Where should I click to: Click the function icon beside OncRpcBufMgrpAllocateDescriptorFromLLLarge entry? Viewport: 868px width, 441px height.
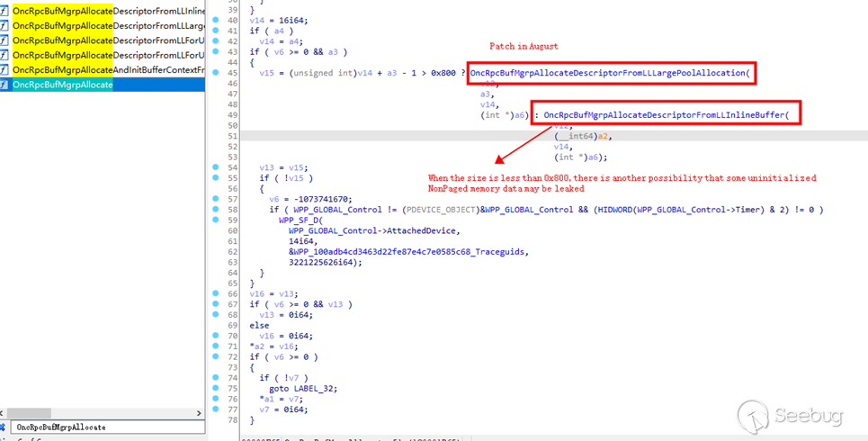pyautogui.click(x=4, y=25)
